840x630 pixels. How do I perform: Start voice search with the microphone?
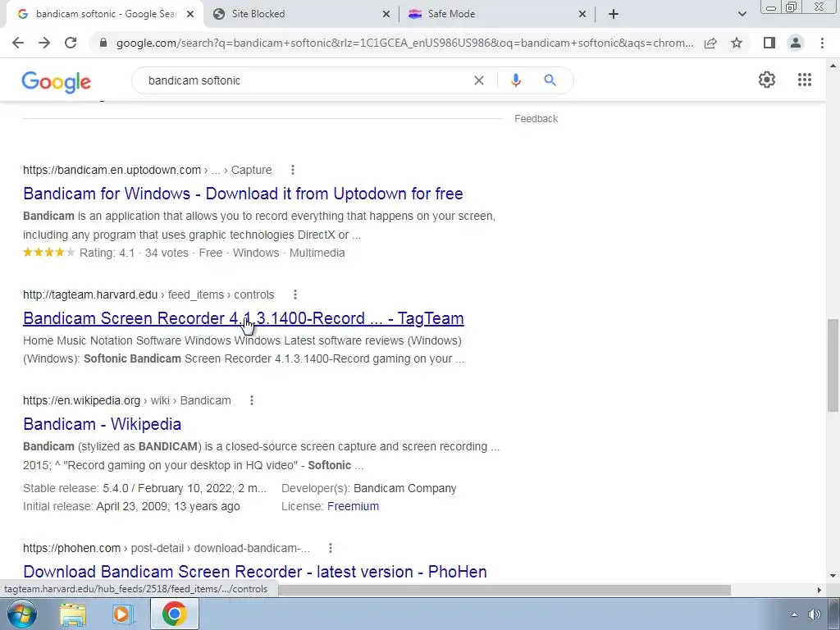[x=515, y=80]
